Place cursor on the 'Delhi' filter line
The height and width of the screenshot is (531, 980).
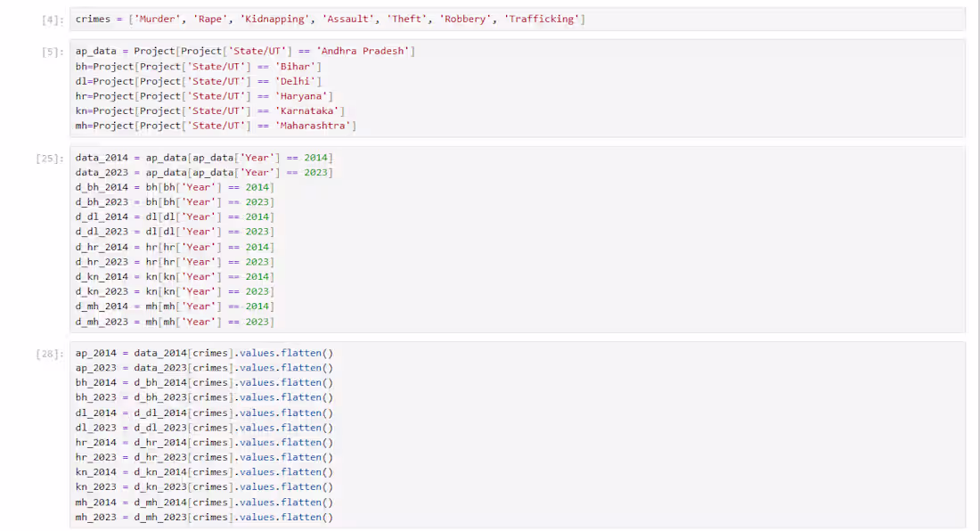tap(199, 81)
